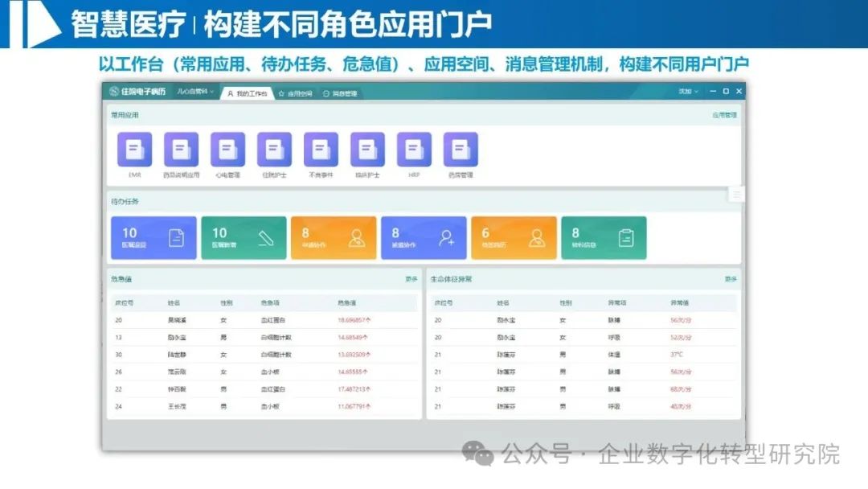This screenshot has width=868, height=489.
Task: Select the abnormal value 37°C
Action: click(x=677, y=355)
